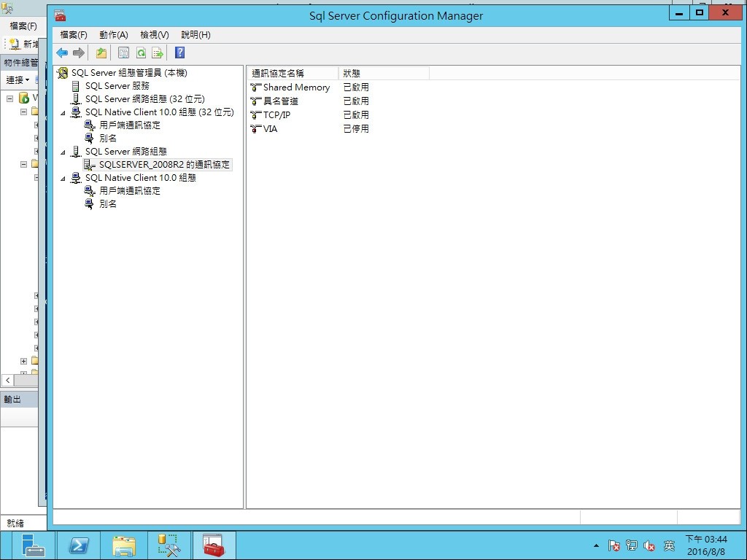Viewport: 747px width, 560px height.
Task: Collapse the 64-bit SQL Native Client 10.0 組態 node
Action: tap(63, 179)
